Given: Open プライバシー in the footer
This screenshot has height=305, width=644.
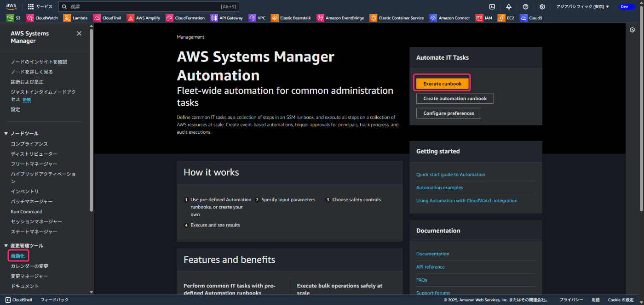Looking at the screenshot, I should pos(571,300).
